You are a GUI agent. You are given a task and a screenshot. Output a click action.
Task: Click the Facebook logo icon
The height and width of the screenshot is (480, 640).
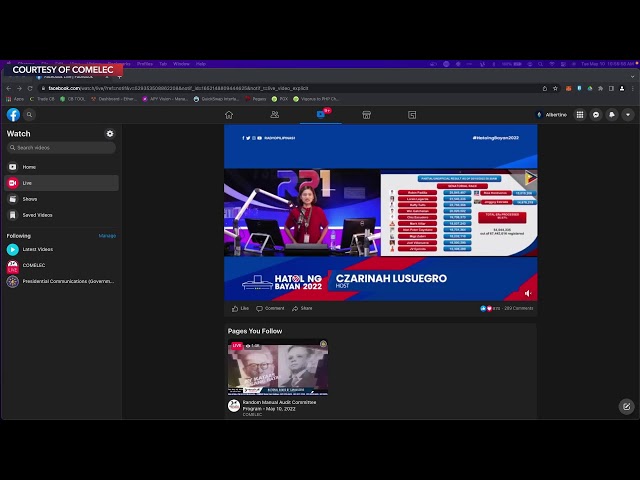coord(13,115)
